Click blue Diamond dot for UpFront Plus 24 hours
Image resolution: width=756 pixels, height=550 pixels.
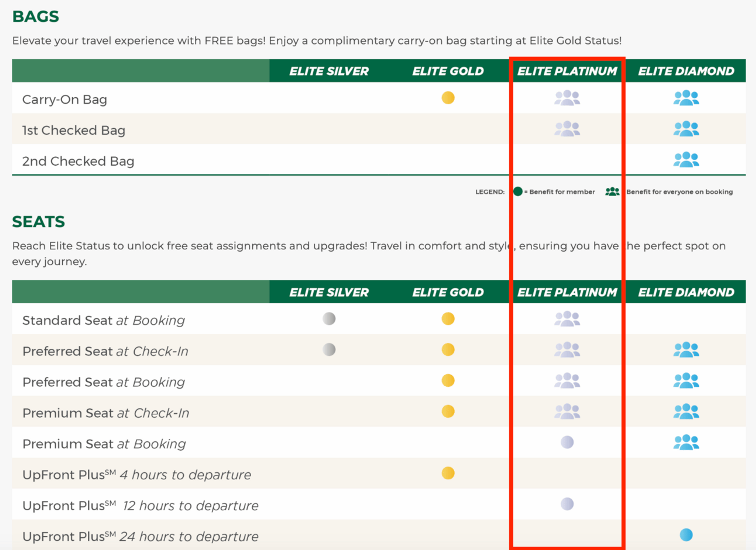coord(686,535)
